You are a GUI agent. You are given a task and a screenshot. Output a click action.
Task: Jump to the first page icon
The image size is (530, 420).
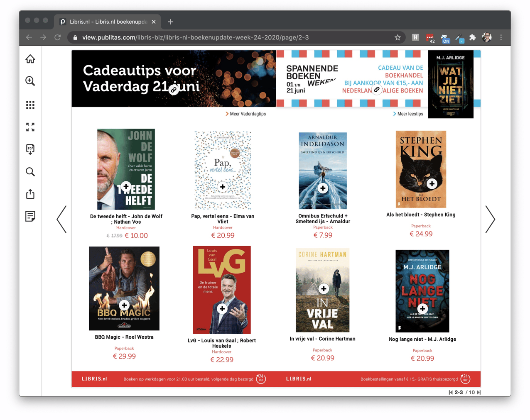pos(451,392)
